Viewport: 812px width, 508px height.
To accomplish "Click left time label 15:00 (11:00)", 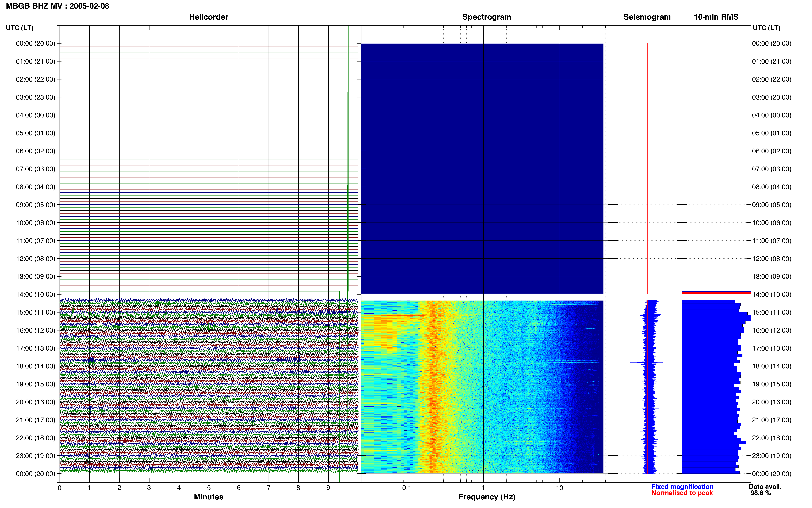I will [x=36, y=313].
